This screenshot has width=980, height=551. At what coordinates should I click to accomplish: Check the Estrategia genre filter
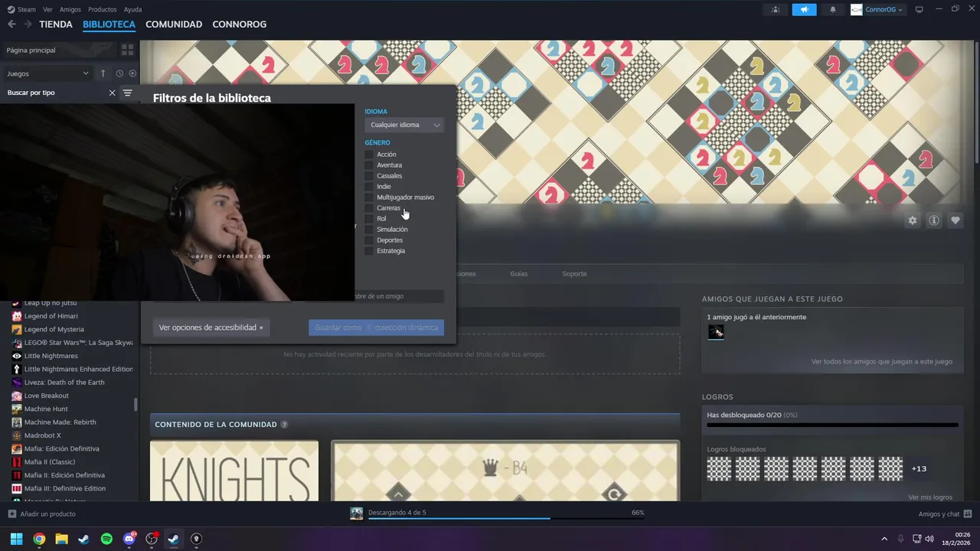point(369,251)
